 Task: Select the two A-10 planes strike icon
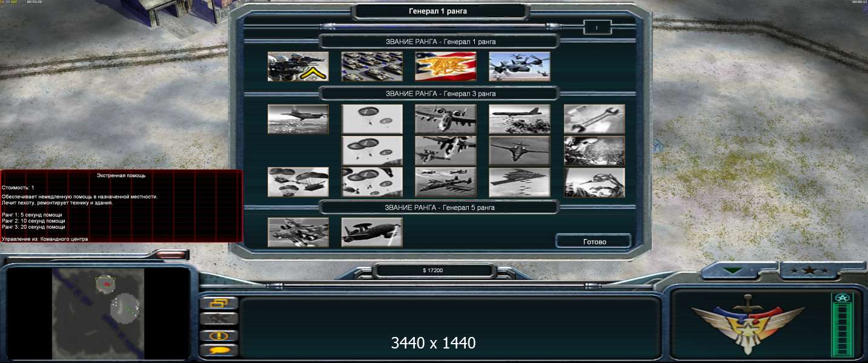446,151
